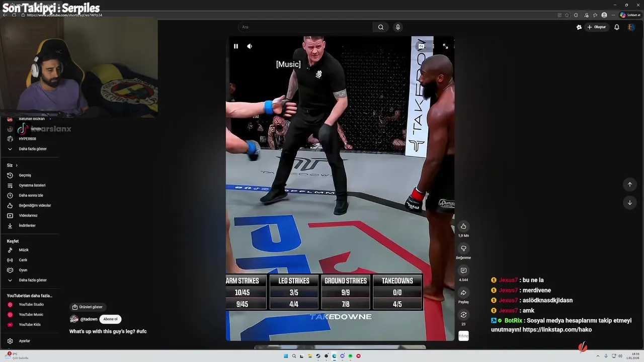
Task: Enter fullscreen for the Short
Action: tap(445, 46)
